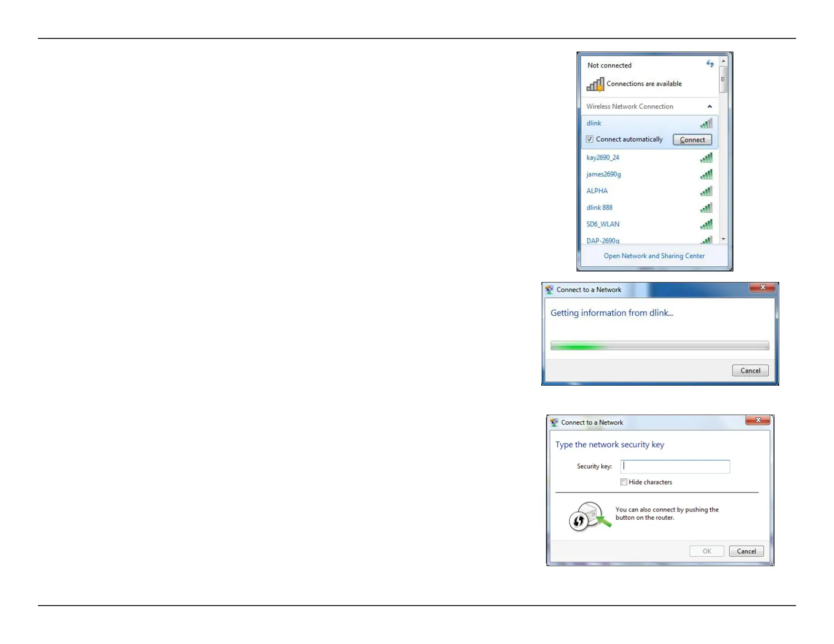
Task: Close the Getting information dialog window
Action: 762,287
